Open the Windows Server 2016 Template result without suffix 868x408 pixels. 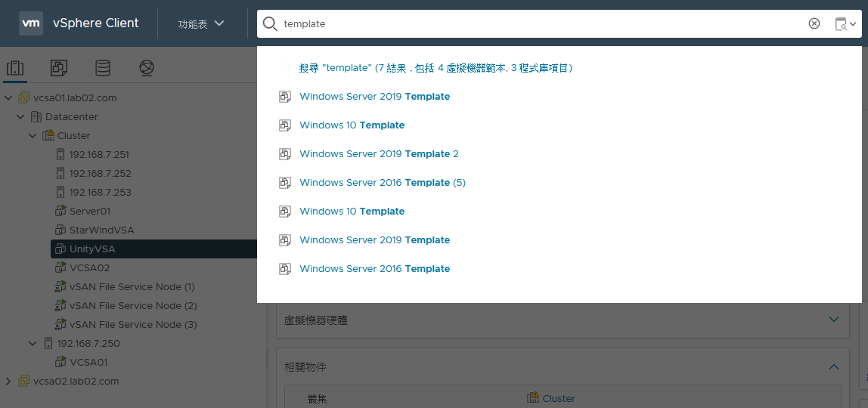(x=375, y=269)
